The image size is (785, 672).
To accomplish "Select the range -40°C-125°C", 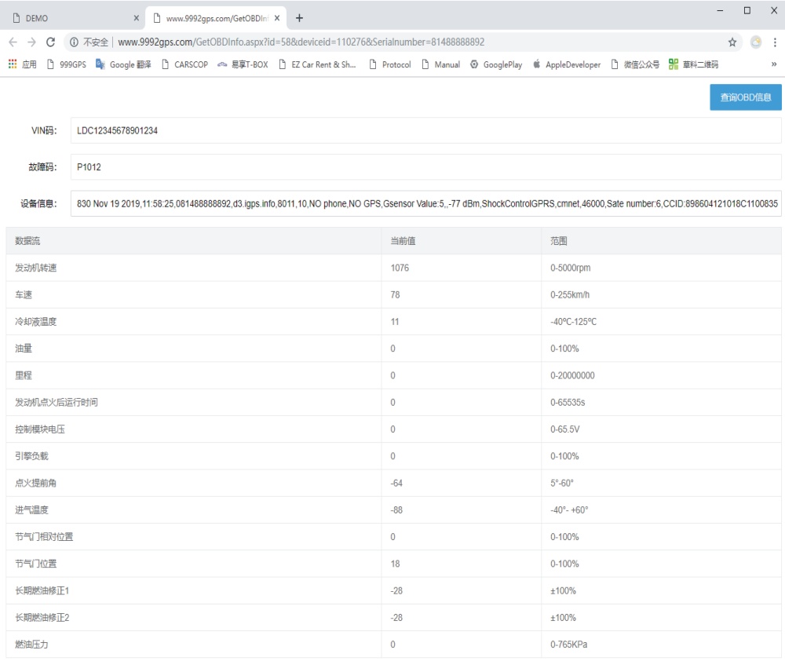I will [573, 322].
